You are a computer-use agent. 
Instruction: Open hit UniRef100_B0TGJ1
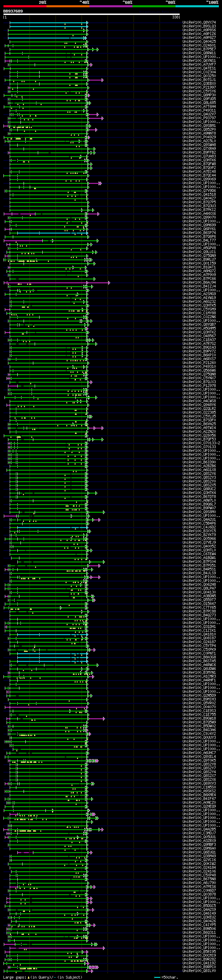(199, 80)
